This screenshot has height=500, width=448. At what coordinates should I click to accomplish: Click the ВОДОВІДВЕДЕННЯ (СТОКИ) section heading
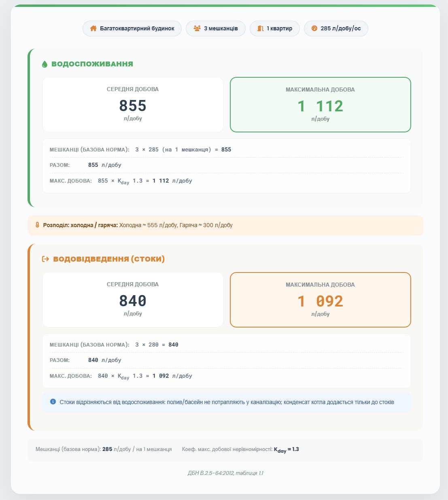(109, 259)
